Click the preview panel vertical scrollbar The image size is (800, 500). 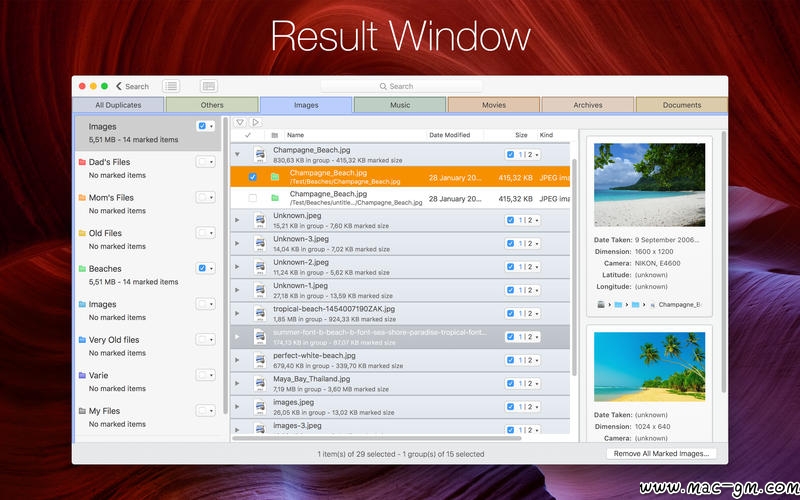tap(723, 262)
